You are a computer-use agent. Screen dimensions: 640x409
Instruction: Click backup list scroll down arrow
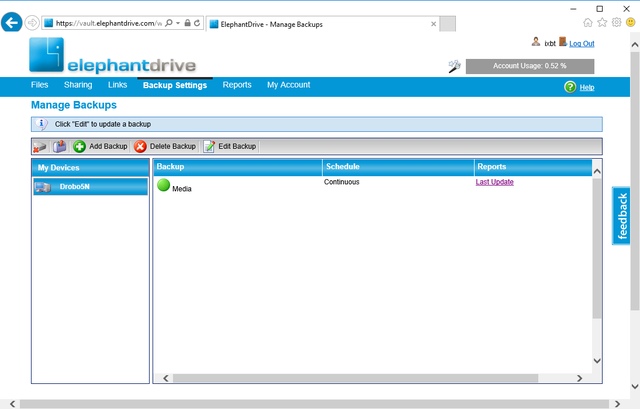[x=597, y=361]
